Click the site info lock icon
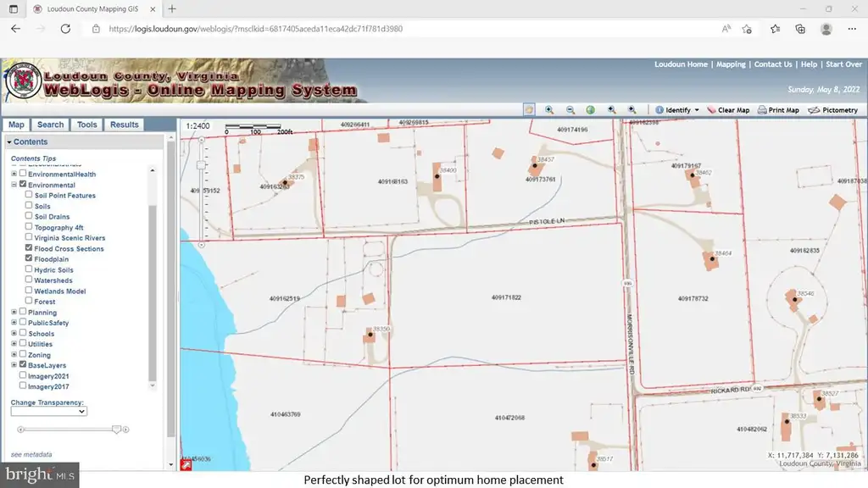The height and width of the screenshot is (488, 868). pyautogui.click(x=96, y=29)
